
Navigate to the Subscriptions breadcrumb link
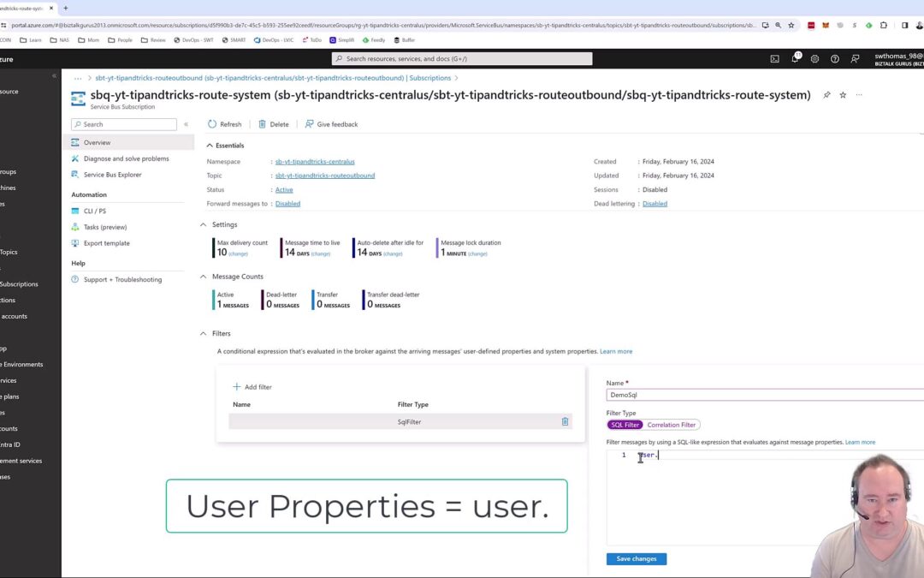(x=429, y=78)
